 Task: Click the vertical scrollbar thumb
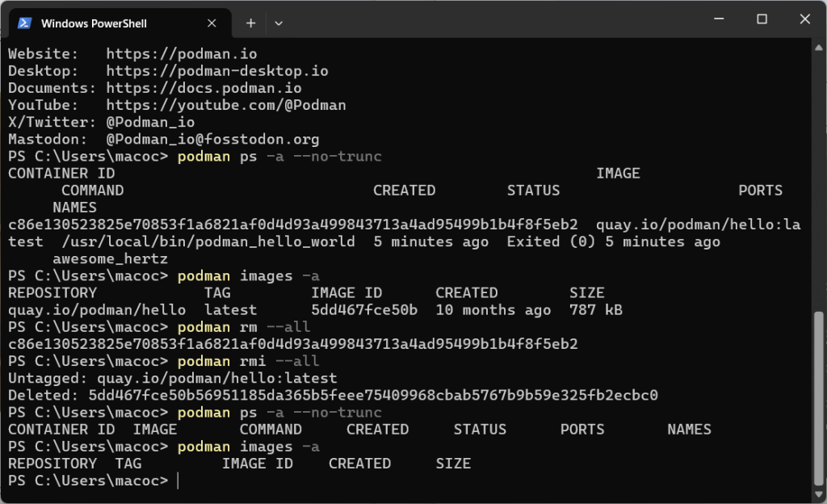click(x=818, y=396)
